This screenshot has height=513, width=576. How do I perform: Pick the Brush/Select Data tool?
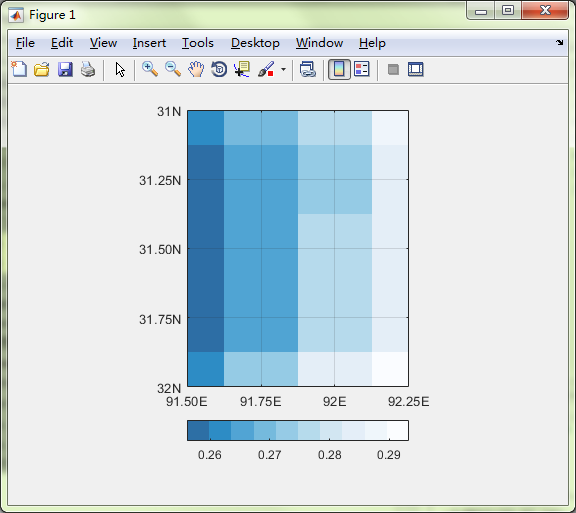[x=266, y=69]
